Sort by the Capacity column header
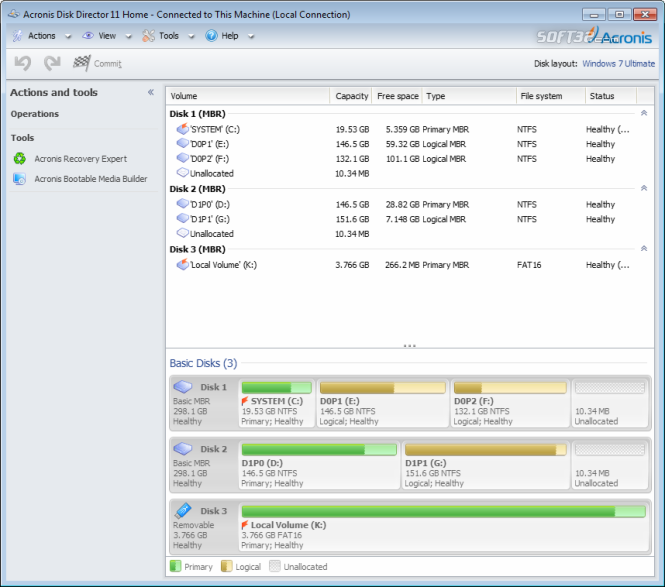Screen dimensions: 665x587 351,96
